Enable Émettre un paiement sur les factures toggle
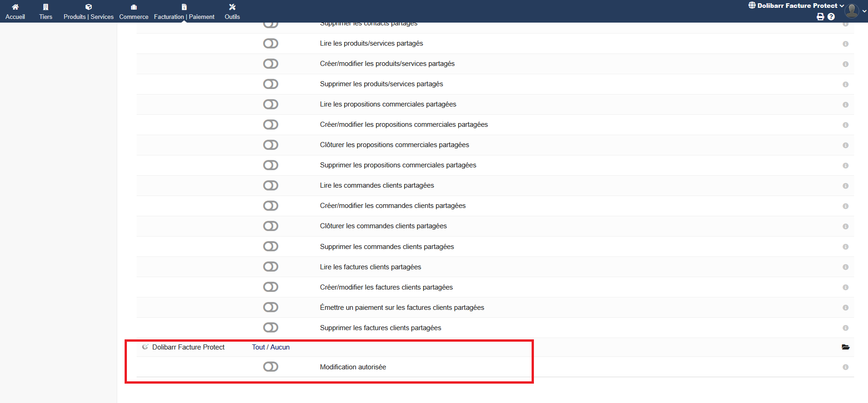Image resolution: width=868 pixels, height=403 pixels. pos(270,307)
